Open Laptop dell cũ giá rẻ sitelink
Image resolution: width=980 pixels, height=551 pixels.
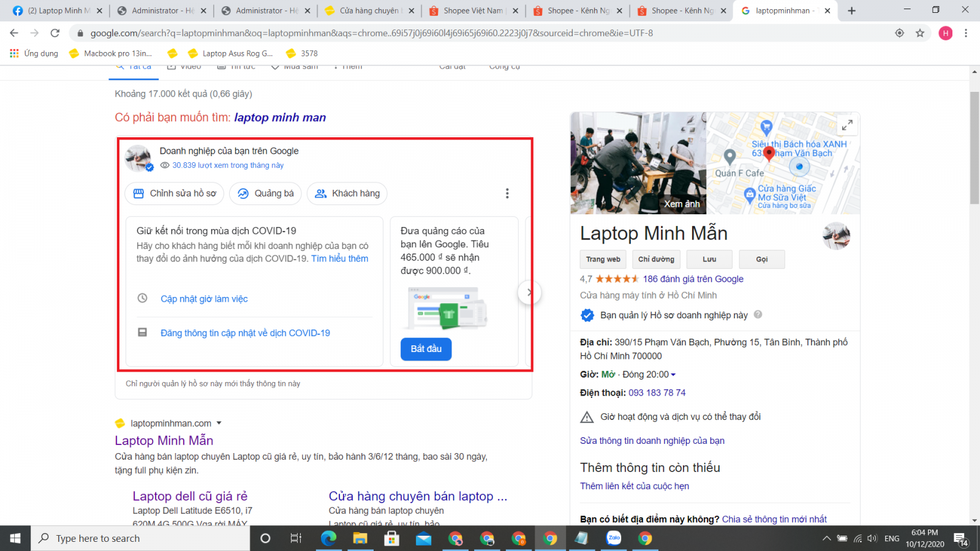(190, 497)
